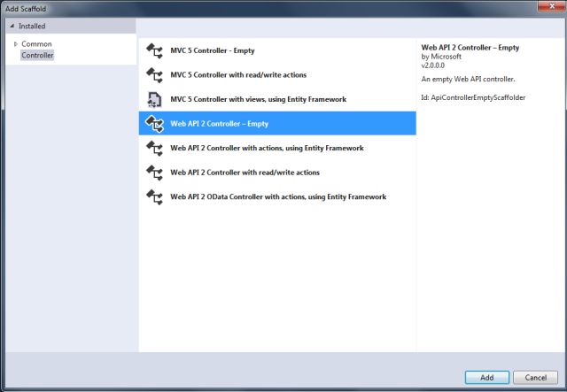
Task: Select Web API 2 Controller – Empty list item
Action: point(277,123)
